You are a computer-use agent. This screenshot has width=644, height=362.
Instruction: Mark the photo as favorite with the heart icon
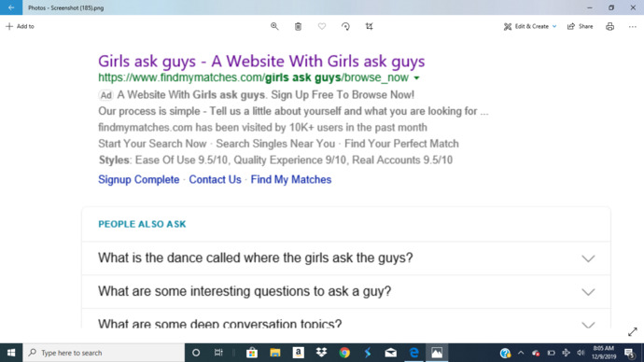322,26
